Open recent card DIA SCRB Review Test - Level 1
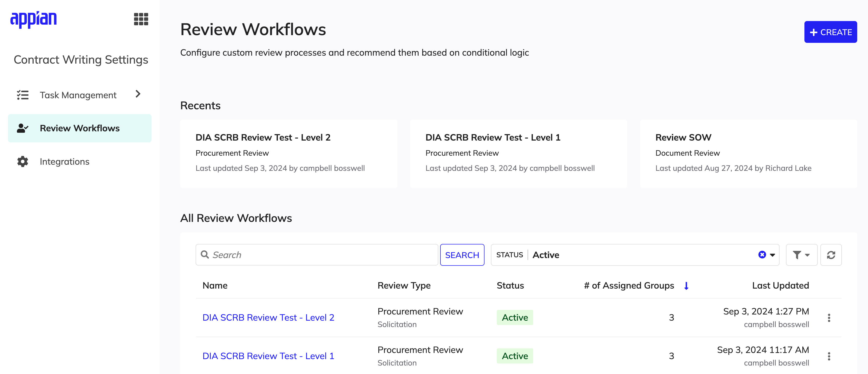Screen dimensions: 868x374 pyautogui.click(x=519, y=153)
